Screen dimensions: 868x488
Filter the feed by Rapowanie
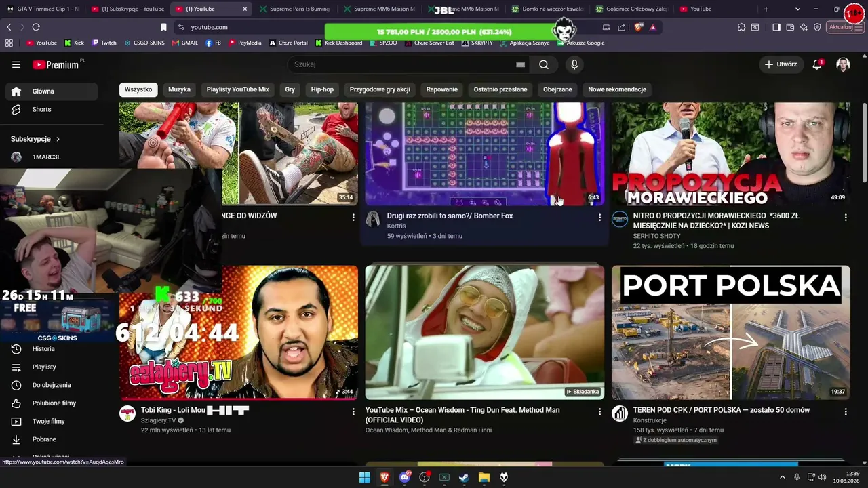[x=442, y=89]
